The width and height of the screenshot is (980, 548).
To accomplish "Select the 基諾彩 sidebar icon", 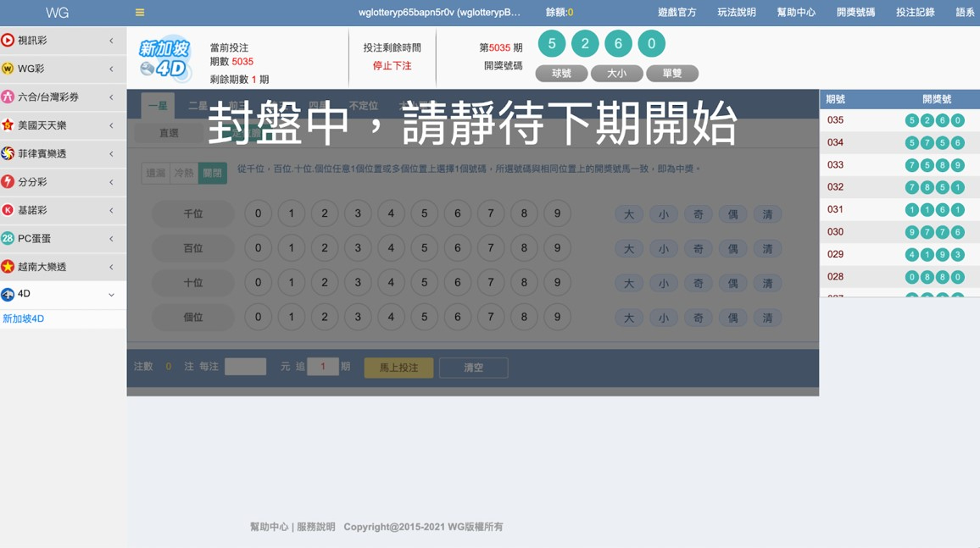I will pyautogui.click(x=8, y=210).
